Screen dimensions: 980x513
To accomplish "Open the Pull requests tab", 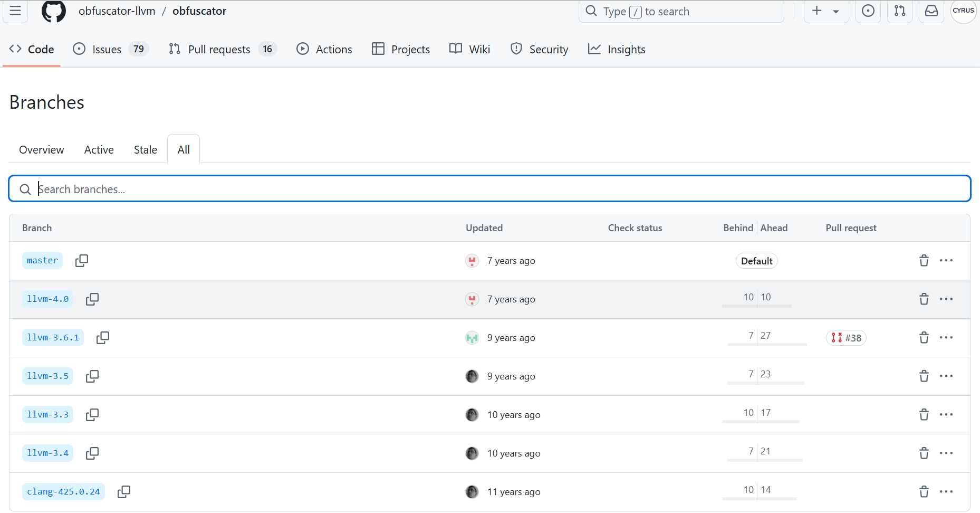I will point(223,49).
